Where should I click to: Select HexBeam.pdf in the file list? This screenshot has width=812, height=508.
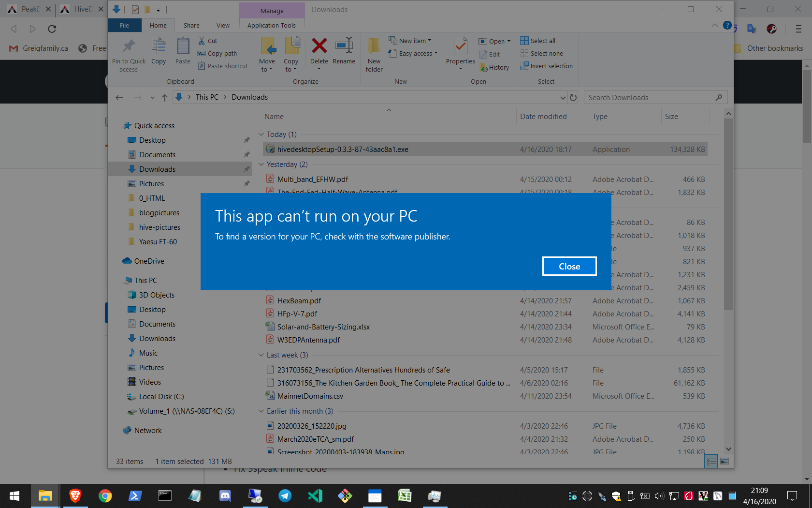(485, 300)
